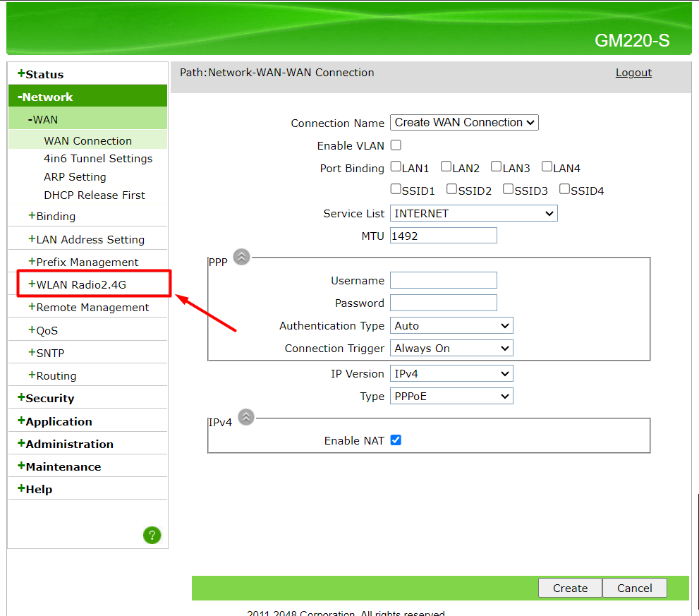699x616 pixels.
Task: Click the Logout link
Action: [633, 73]
